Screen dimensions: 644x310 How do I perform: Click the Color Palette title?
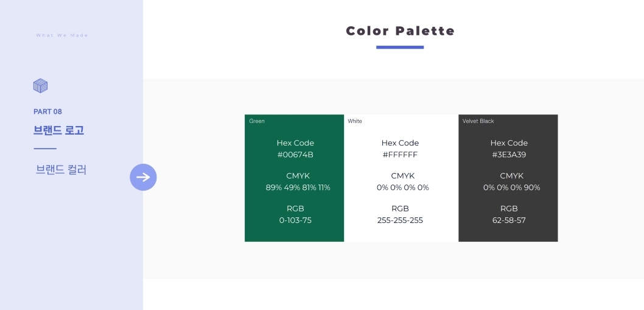[x=400, y=31]
